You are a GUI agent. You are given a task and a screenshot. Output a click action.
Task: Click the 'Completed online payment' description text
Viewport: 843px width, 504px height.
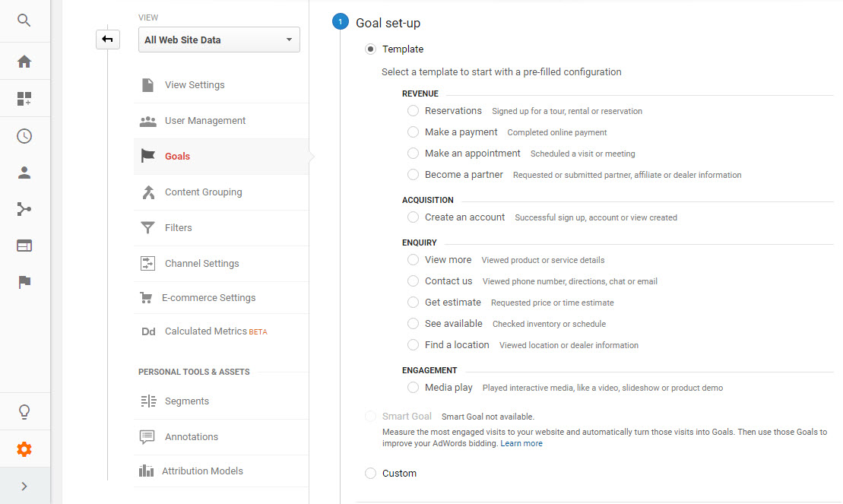coord(557,132)
